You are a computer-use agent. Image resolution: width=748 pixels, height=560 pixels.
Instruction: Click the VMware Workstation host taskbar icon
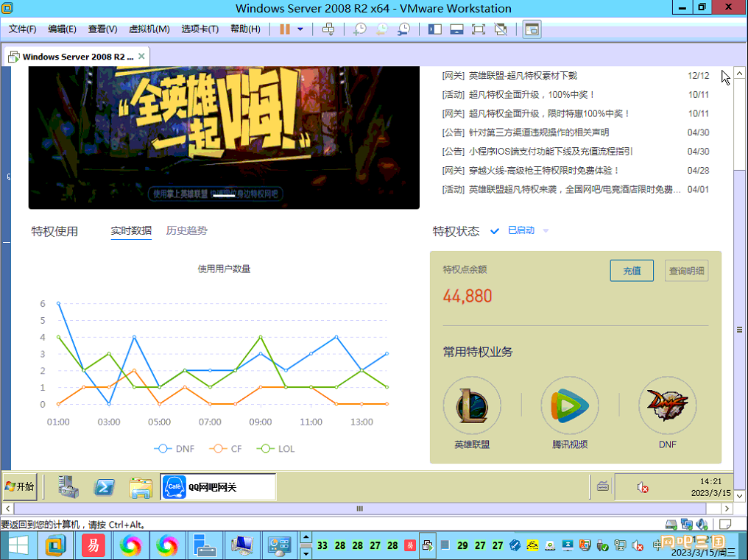pos(56,545)
